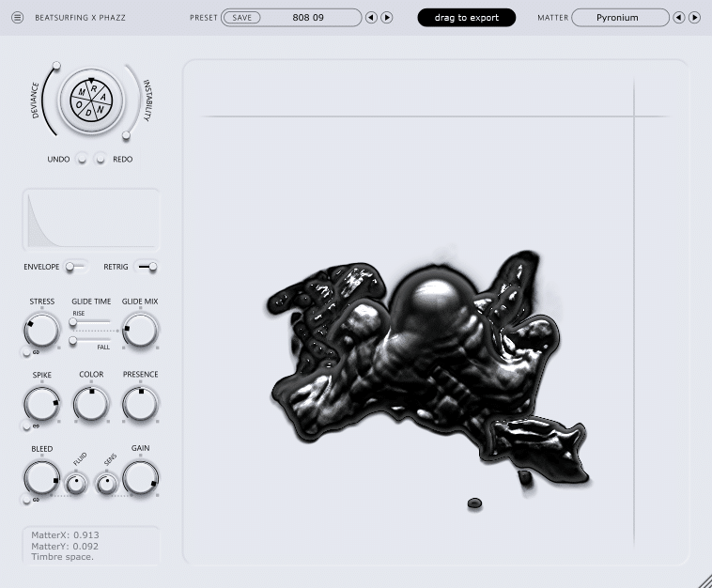712x588 pixels.
Task: Toggle the ENVELOPE switch
Action: (x=75, y=267)
